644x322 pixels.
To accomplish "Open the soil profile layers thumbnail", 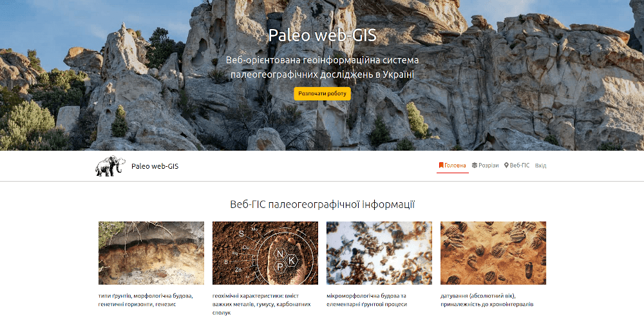I will coord(151,253).
